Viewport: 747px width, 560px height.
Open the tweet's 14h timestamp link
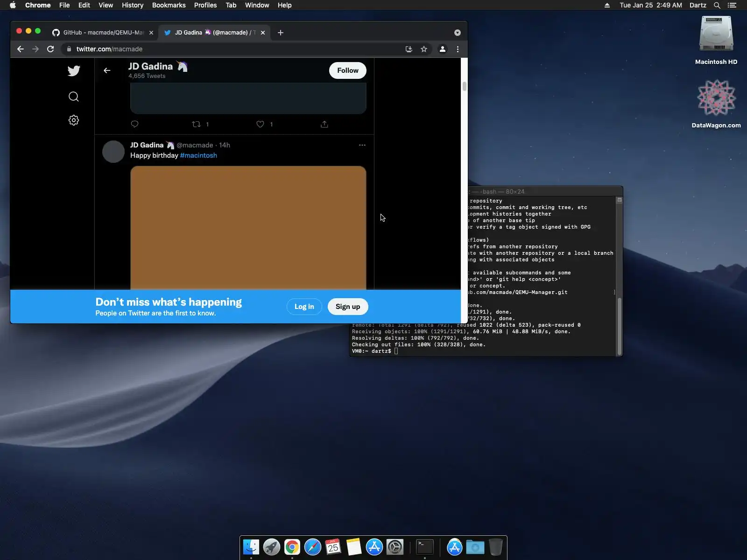click(x=225, y=145)
